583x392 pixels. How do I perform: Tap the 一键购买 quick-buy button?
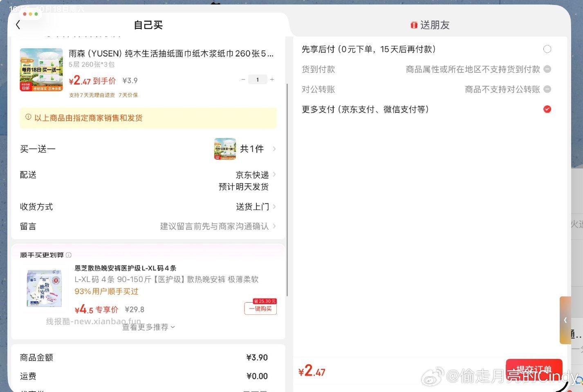tap(260, 308)
